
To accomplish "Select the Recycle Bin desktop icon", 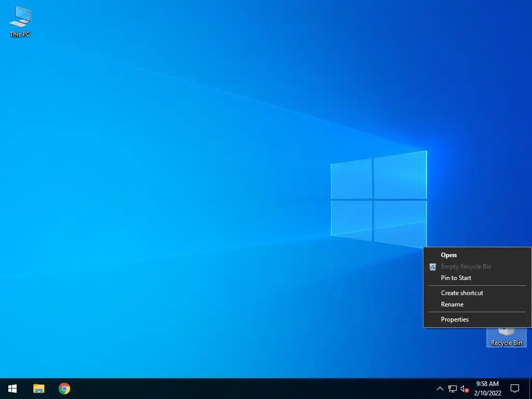I will coord(506,338).
